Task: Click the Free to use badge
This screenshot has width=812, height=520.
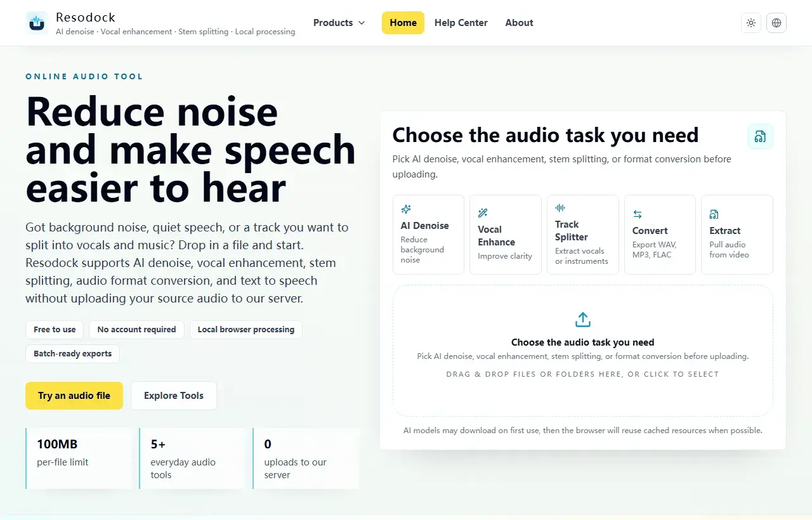Action: click(55, 330)
